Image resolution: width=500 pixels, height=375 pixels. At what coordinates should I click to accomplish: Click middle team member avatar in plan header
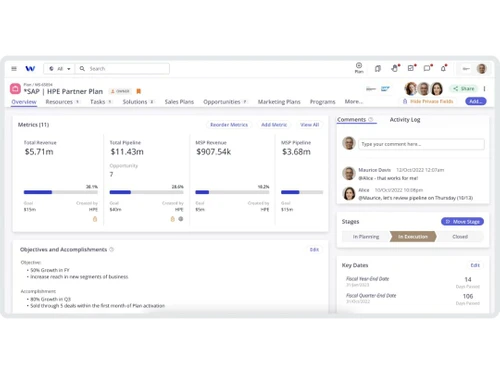point(424,89)
